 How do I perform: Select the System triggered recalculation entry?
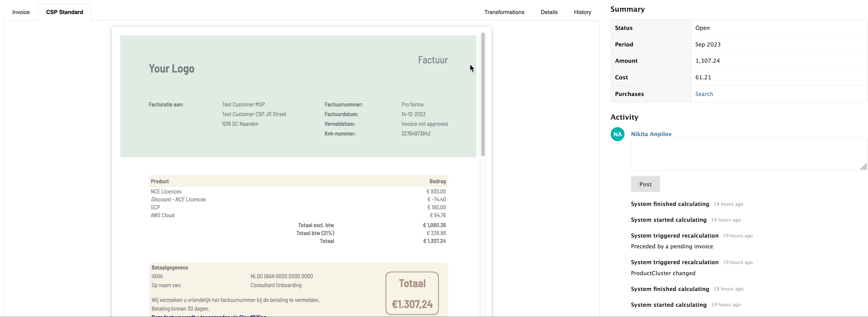point(674,236)
